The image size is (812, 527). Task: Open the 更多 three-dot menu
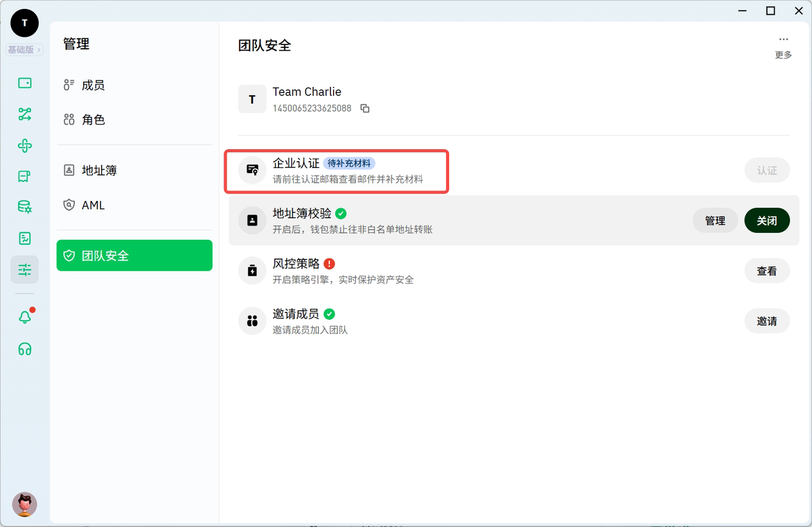pyautogui.click(x=783, y=46)
